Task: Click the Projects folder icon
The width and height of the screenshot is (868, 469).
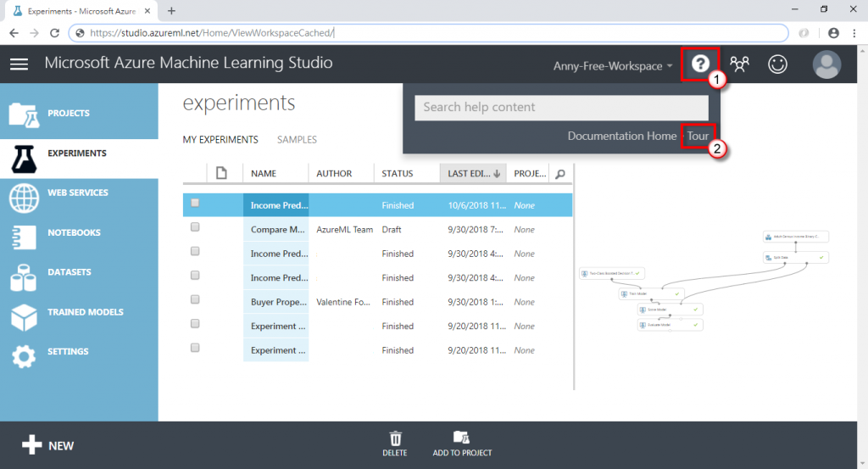Action: click(24, 115)
